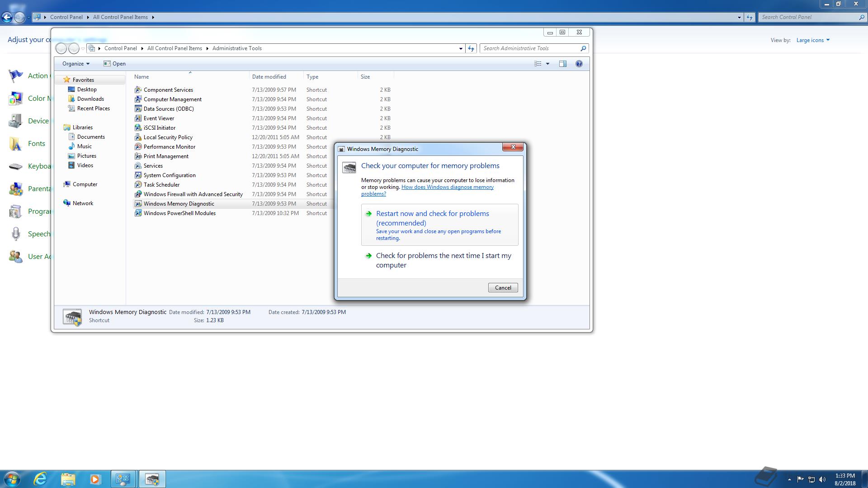Select Network in navigation pane
This screenshot has height=488, width=868.
pyautogui.click(x=83, y=203)
